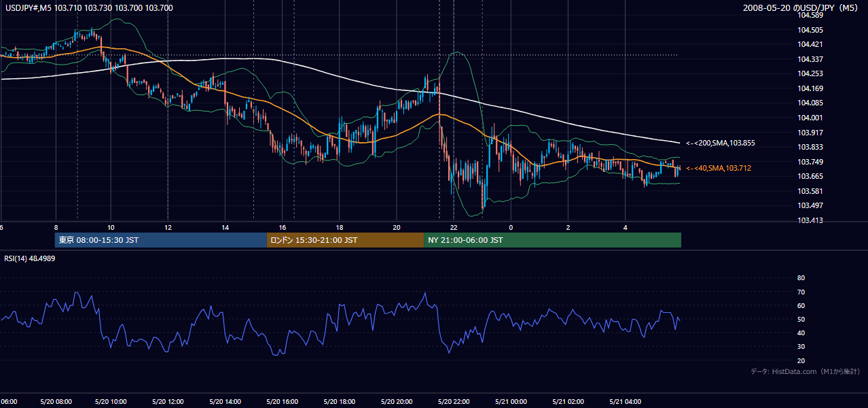
Task: Click the RSI 60 level label
Action: tap(801, 305)
